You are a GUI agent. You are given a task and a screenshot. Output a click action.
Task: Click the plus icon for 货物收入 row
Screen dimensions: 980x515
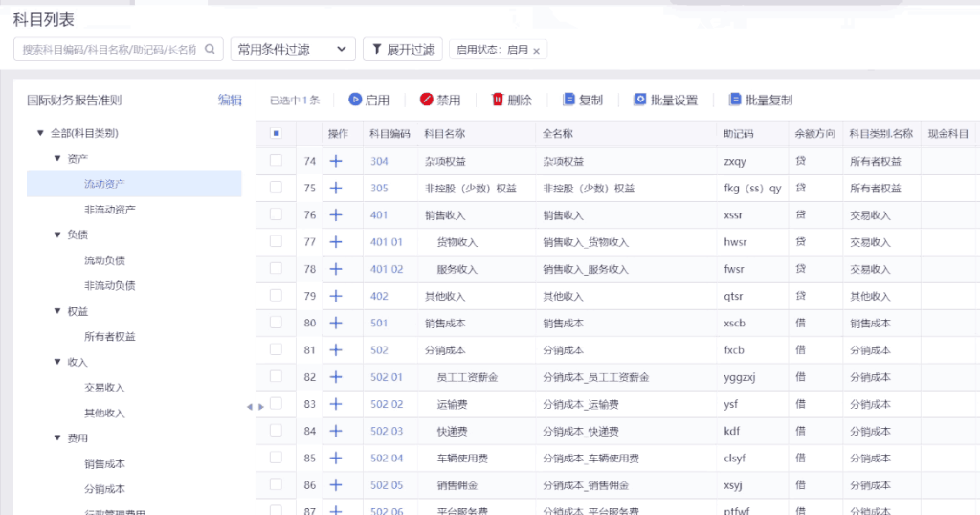coord(336,241)
